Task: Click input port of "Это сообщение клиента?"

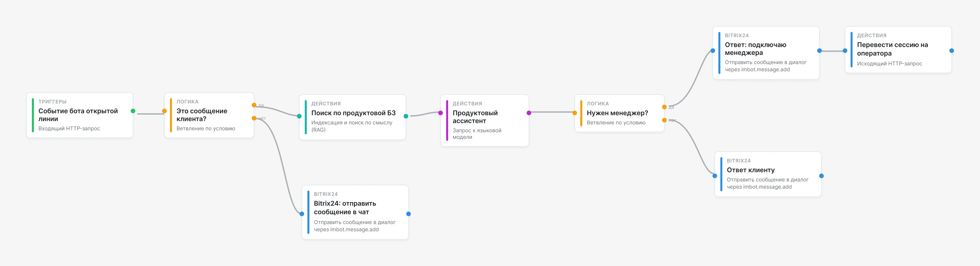Action: (164, 111)
